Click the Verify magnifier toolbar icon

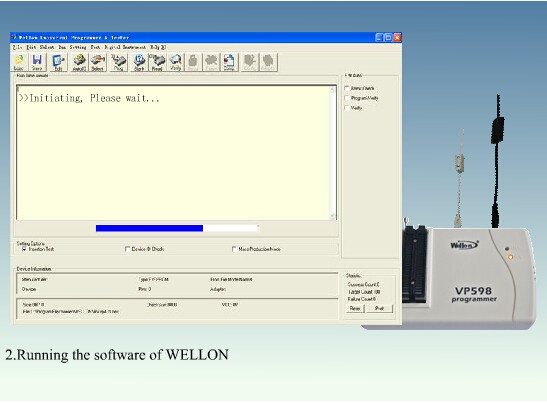[x=176, y=62]
